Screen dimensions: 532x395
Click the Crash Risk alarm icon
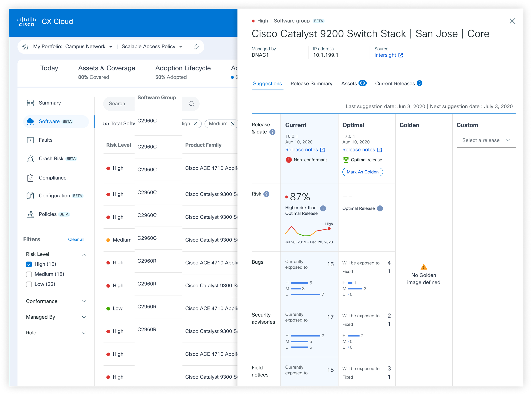(x=30, y=159)
